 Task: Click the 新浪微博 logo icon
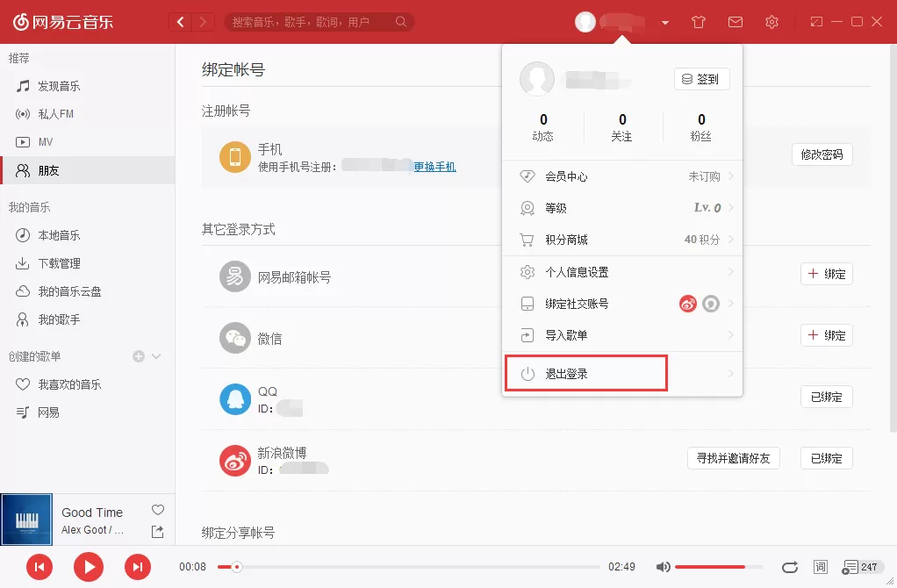tap(235, 461)
